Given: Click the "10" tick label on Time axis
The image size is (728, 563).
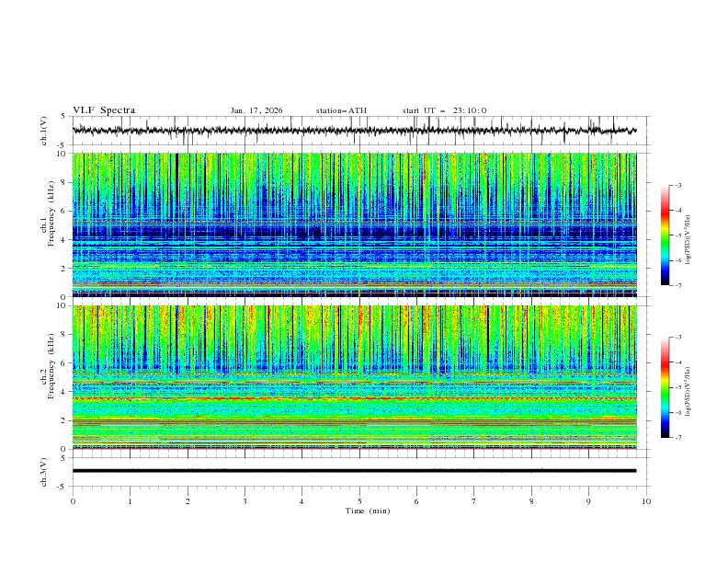Looking at the screenshot, I should 646,501.
